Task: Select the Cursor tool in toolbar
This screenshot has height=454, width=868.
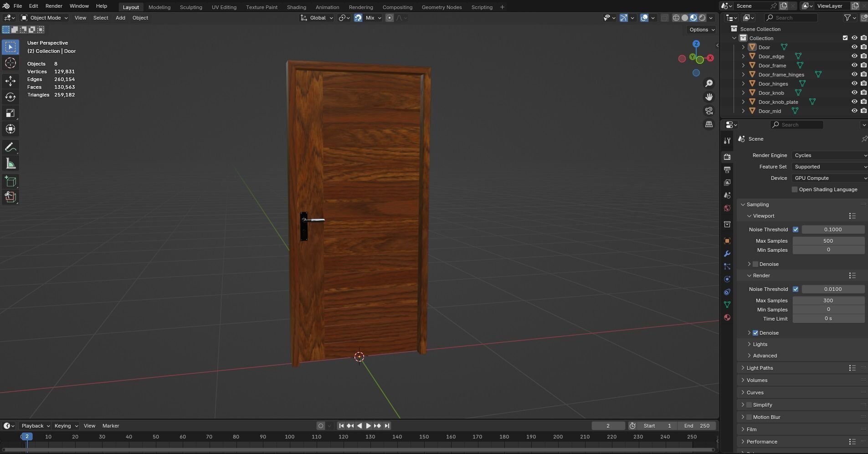Action: (10, 63)
